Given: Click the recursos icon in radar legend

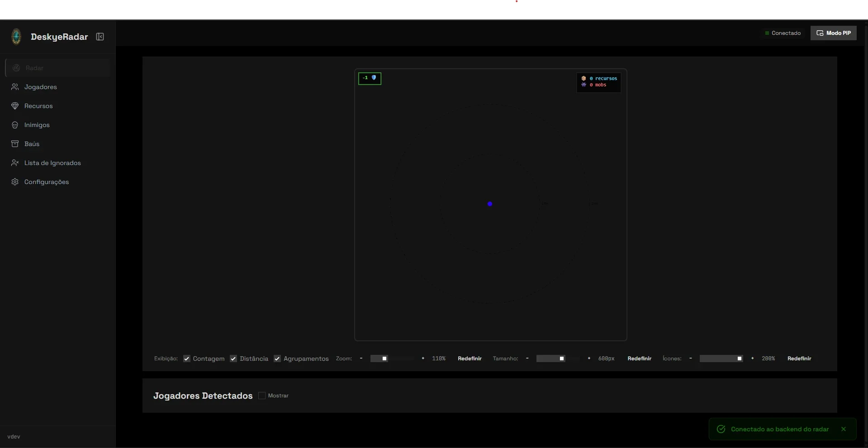Looking at the screenshot, I should click(x=584, y=78).
